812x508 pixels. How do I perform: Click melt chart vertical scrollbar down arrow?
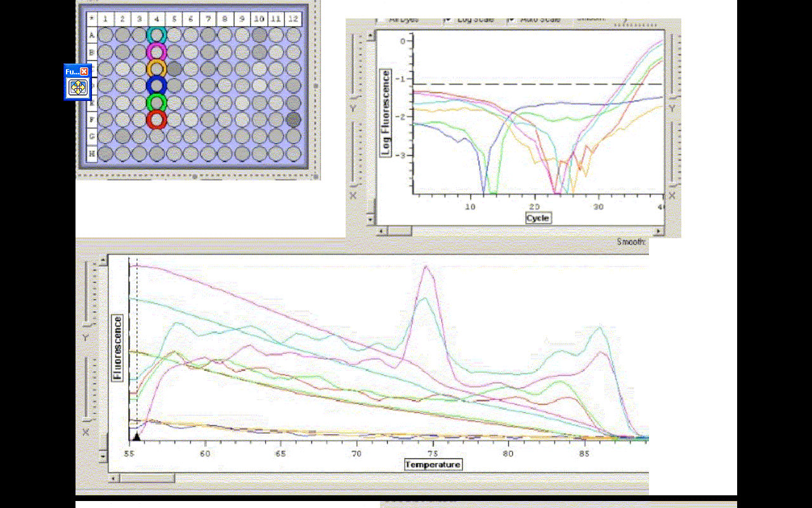click(x=103, y=456)
